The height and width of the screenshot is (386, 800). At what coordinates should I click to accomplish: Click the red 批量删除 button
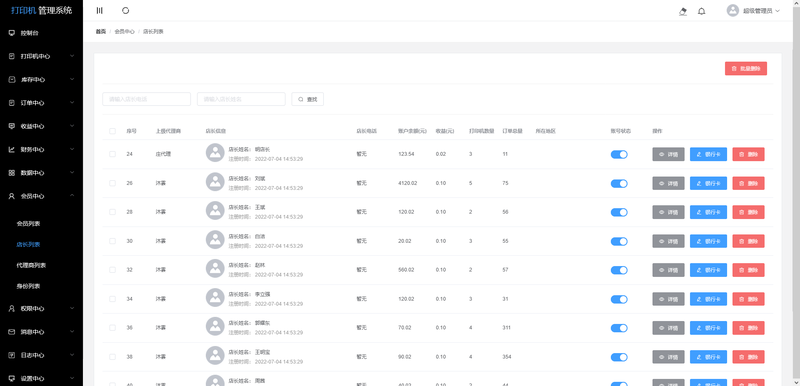[x=745, y=68]
